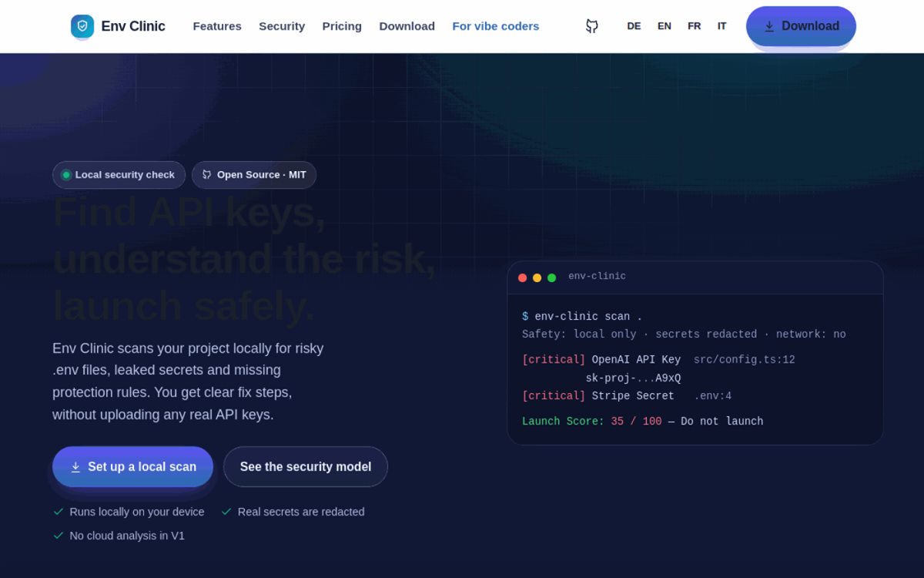Click checkmark beside Real secrets are redacted
The image size is (924, 578).
pos(226,512)
